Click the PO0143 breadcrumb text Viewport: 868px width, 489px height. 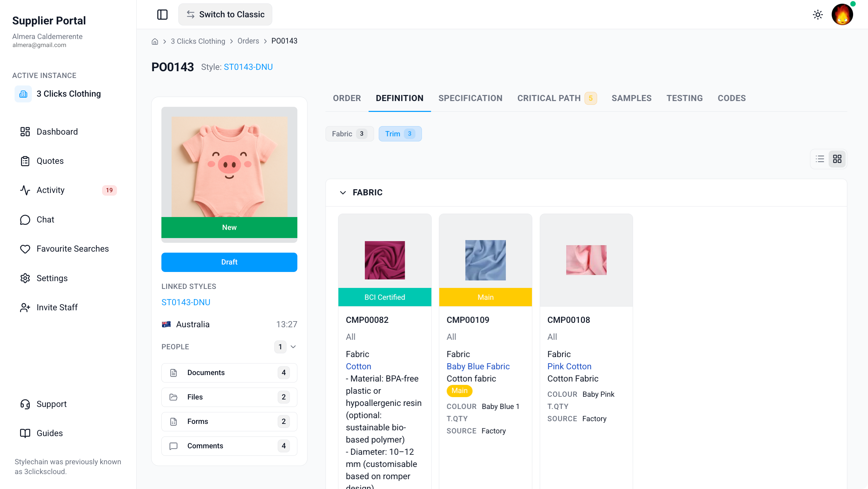284,41
